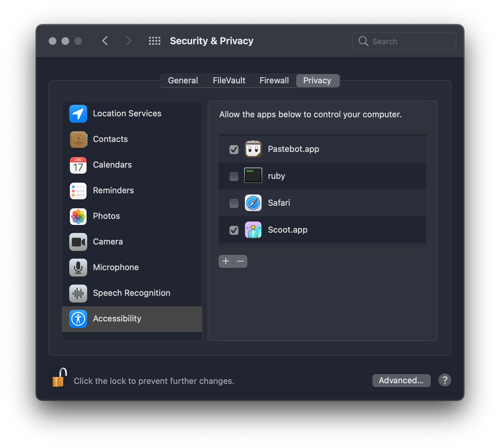The width and height of the screenshot is (500, 448).
Task: Click the Safari compass icon
Action: point(253,203)
